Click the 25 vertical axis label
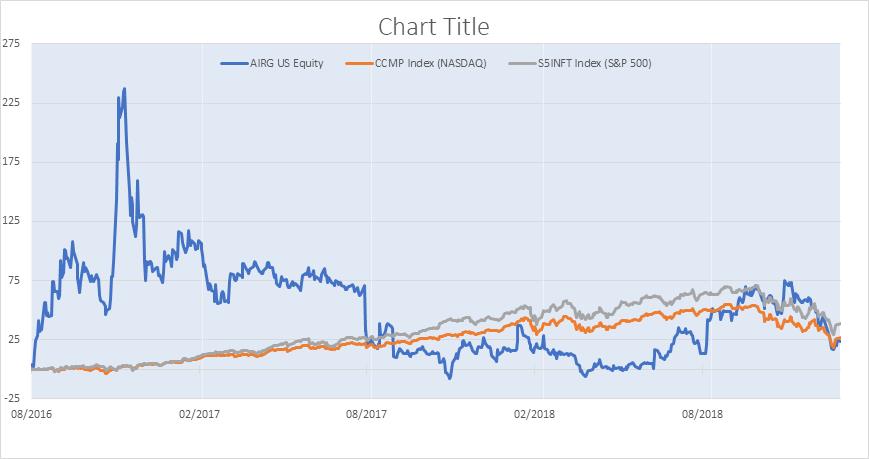The width and height of the screenshot is (869, 459). pos(17,339)
